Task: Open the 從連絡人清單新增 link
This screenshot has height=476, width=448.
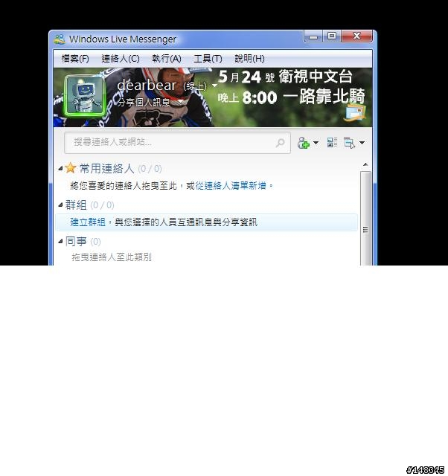Action: (x=231, y=185)
